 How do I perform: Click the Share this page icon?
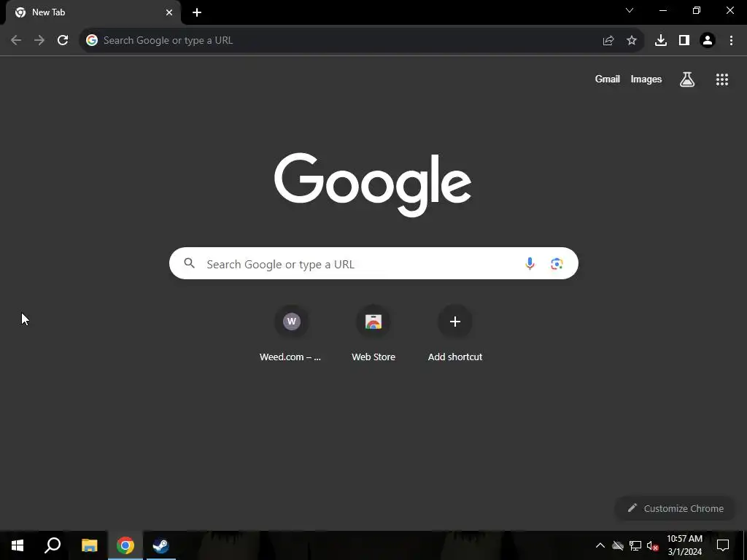point(608,41)
